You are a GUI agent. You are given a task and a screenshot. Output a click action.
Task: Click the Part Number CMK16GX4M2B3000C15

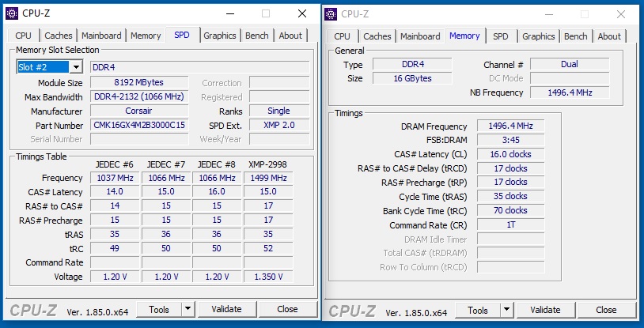click(x=139, y=125)
